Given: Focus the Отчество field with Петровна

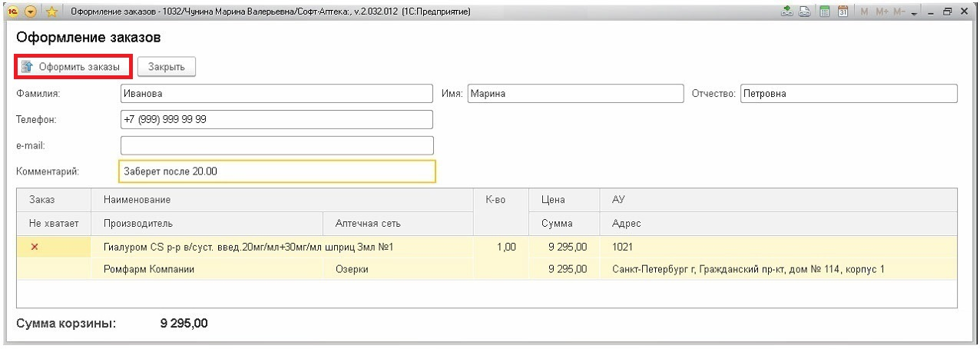Looking at the screenshot, I should [848, 94].
